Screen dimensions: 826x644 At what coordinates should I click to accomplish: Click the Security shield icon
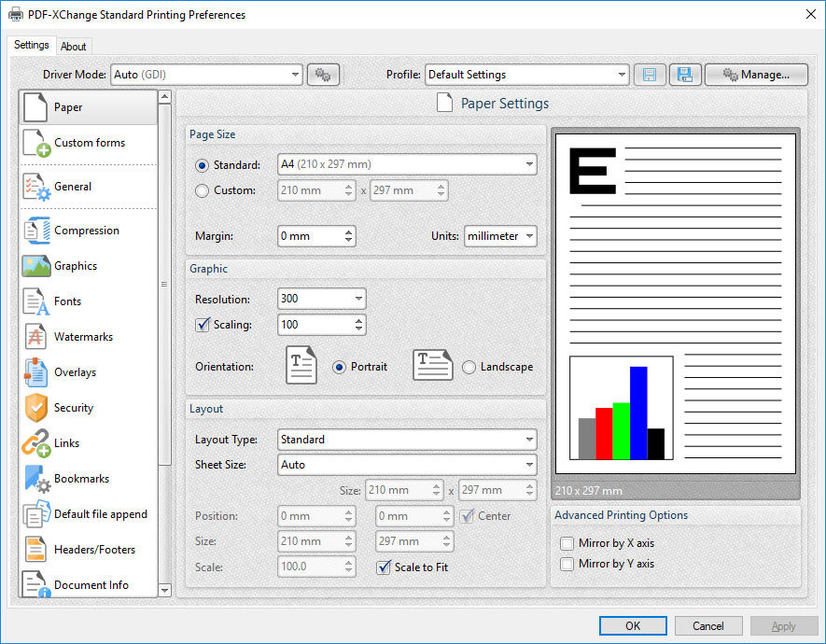(35, 408)
